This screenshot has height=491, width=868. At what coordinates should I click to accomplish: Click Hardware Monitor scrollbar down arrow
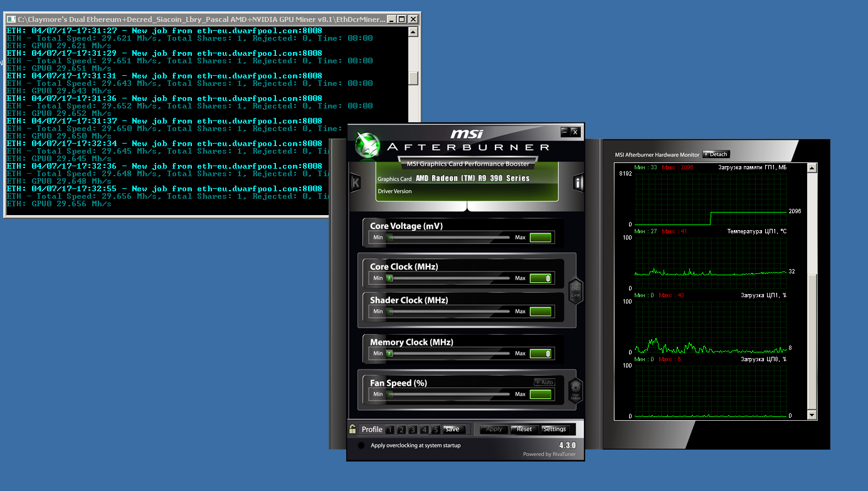[812, 415]
